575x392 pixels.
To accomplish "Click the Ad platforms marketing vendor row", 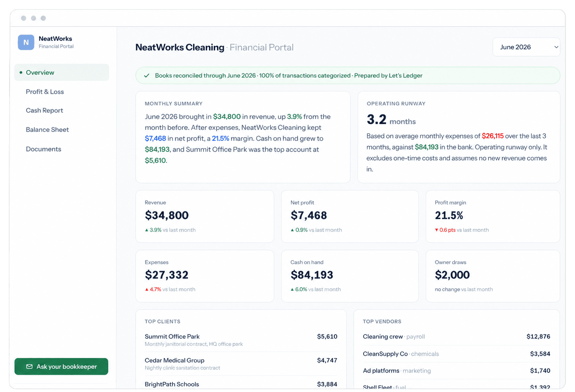I will click(x=456, y=371).
